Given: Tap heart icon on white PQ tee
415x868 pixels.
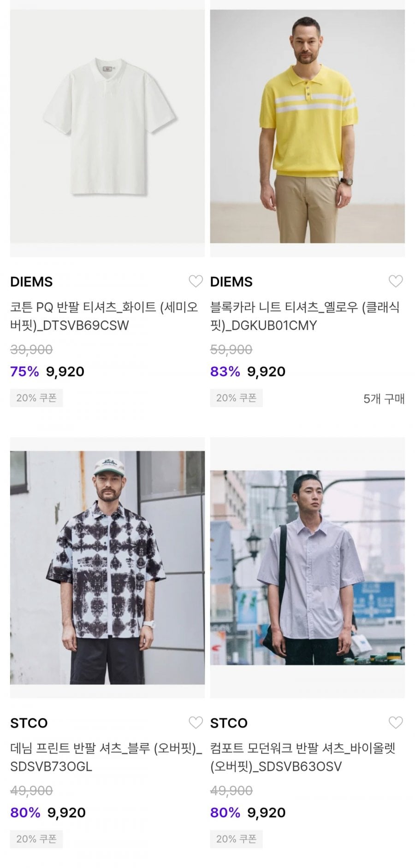Looking at the screenshot, I should coord(196,281).
